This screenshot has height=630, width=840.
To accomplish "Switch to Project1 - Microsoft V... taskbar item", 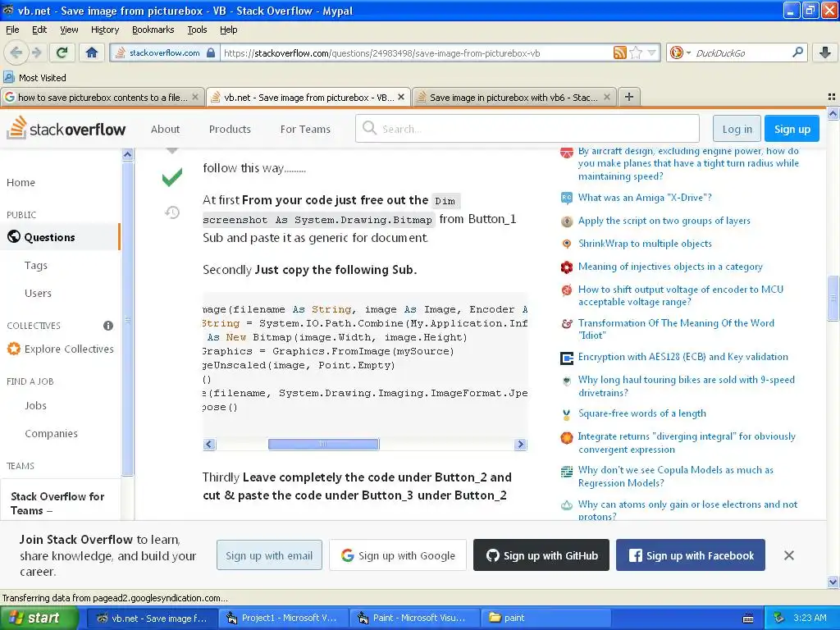I will pyautogui.click(x=284, y=618).
